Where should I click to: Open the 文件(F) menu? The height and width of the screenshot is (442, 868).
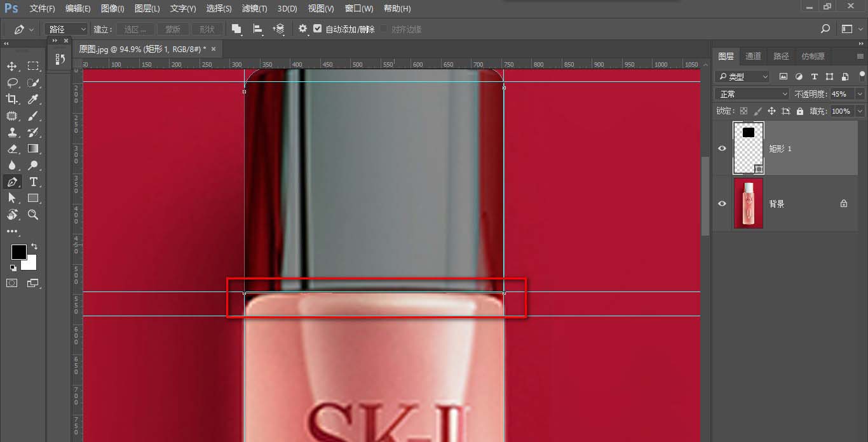pos(43,9)
